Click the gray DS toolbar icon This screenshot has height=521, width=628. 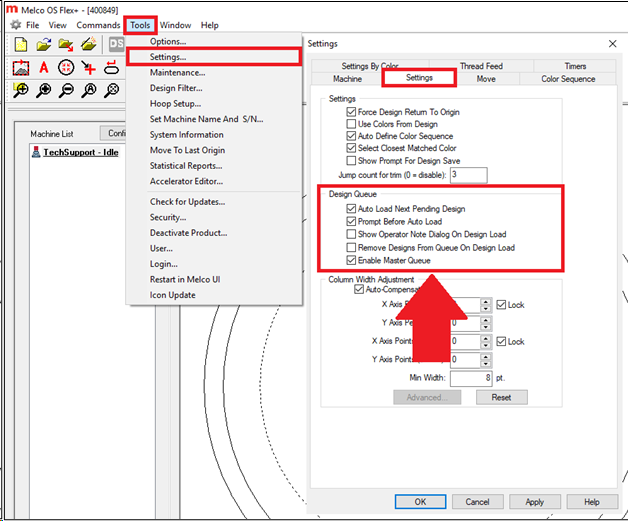(115, 44)
